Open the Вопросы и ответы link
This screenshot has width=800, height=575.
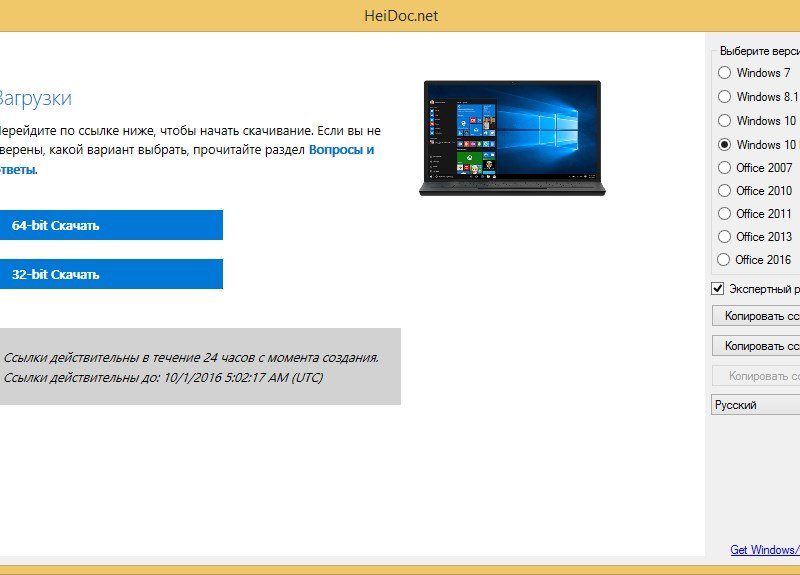point(341,150)
